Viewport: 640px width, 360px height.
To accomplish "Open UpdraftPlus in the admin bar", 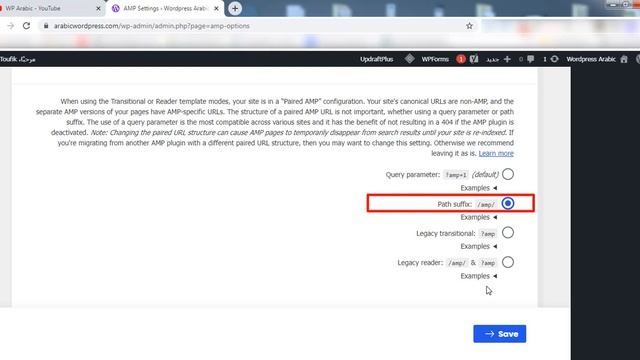I will 376,59.
